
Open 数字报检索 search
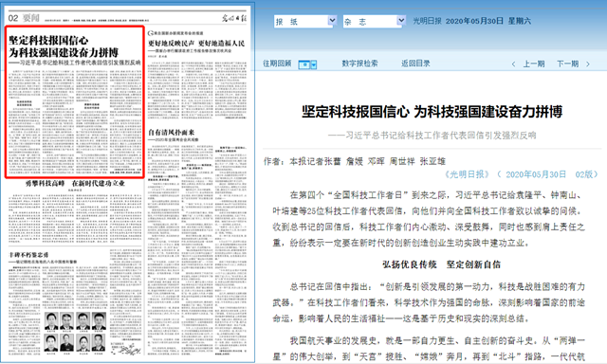tap(359, 64)
